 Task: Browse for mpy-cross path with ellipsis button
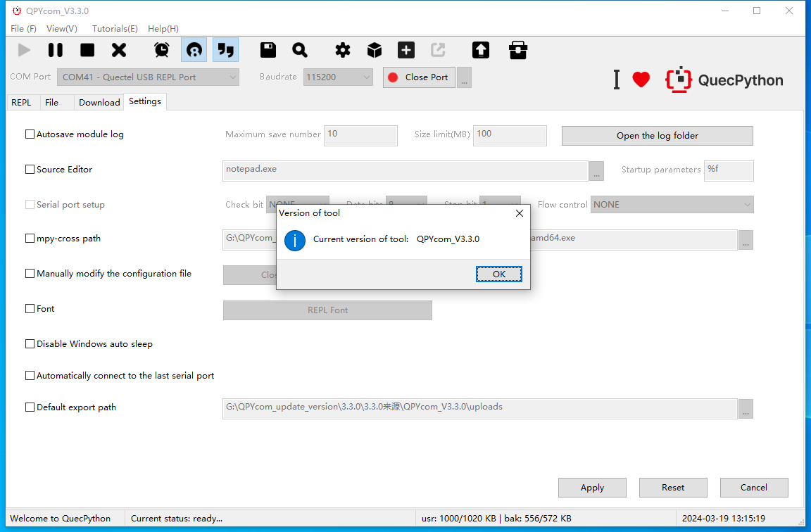pyautogui.click(x=746, y=240)
